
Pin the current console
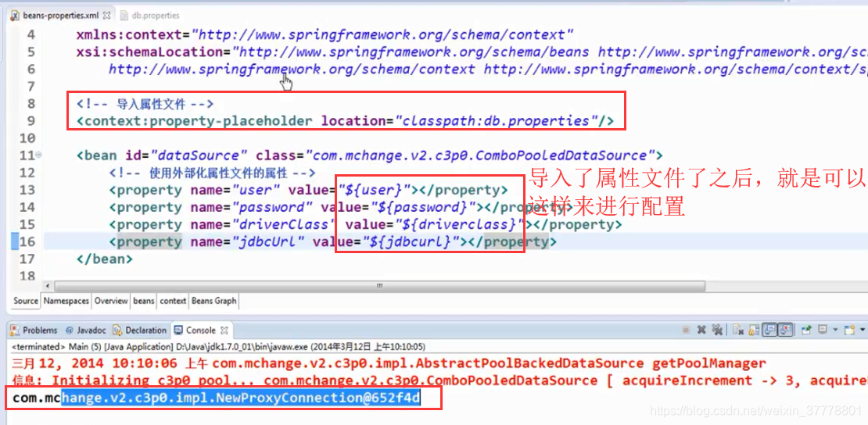[x=806, y=330]
